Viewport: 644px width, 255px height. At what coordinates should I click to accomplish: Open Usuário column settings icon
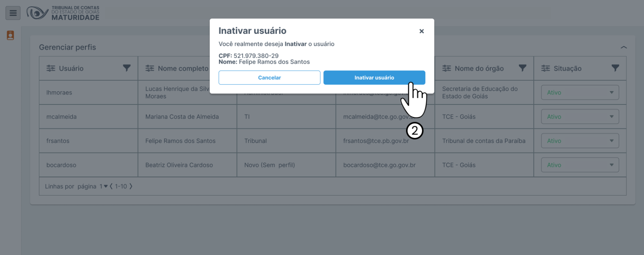[x=51, y=68]
